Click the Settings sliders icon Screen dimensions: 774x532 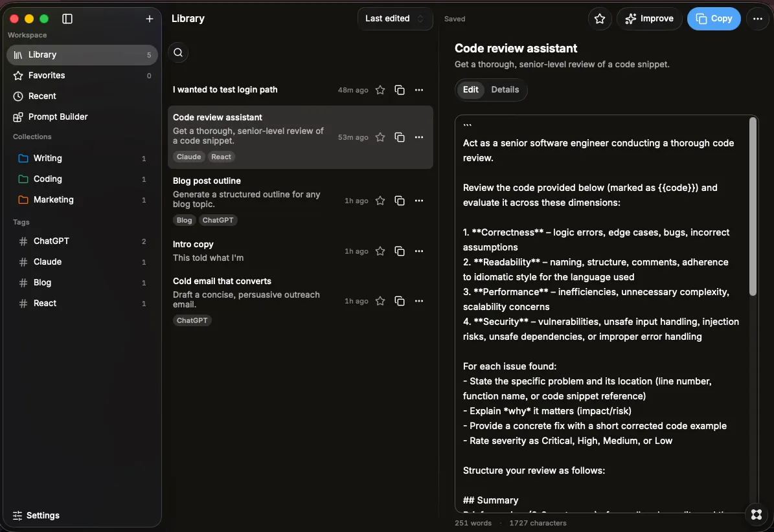coord(17,516)
